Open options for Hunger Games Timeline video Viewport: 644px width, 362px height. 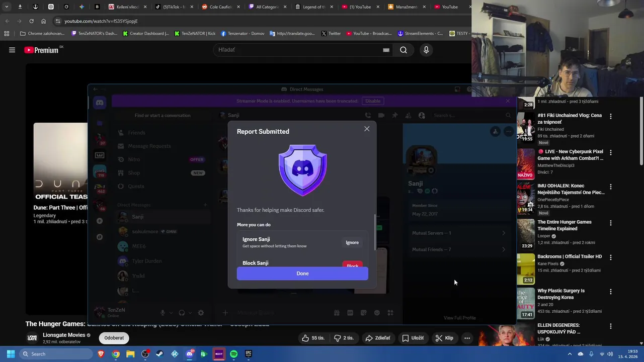point(611,223)
